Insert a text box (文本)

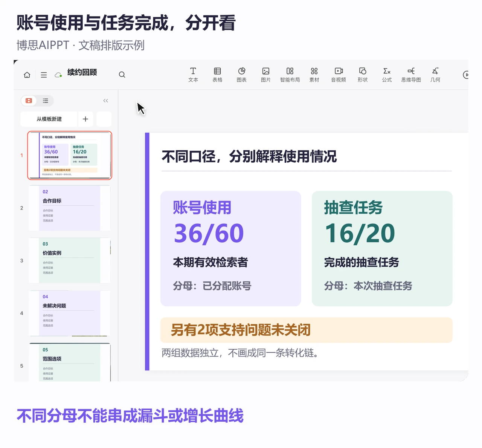pyautogui.click(x=193, y=75)
